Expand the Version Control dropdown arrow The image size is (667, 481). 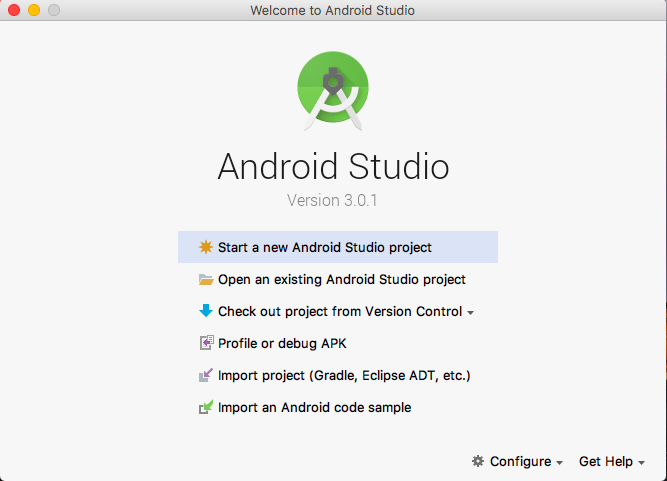click(x=470, y=313)
